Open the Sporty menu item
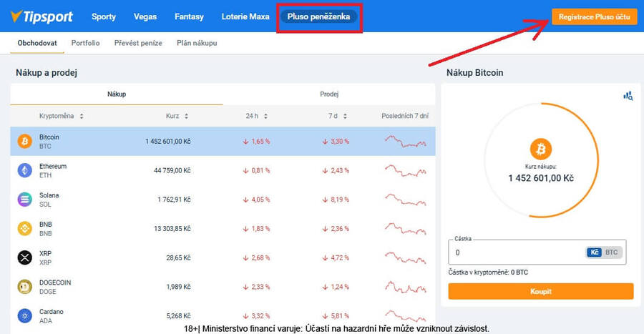Viewport: 644px width, 334px height. coord(104,16)
